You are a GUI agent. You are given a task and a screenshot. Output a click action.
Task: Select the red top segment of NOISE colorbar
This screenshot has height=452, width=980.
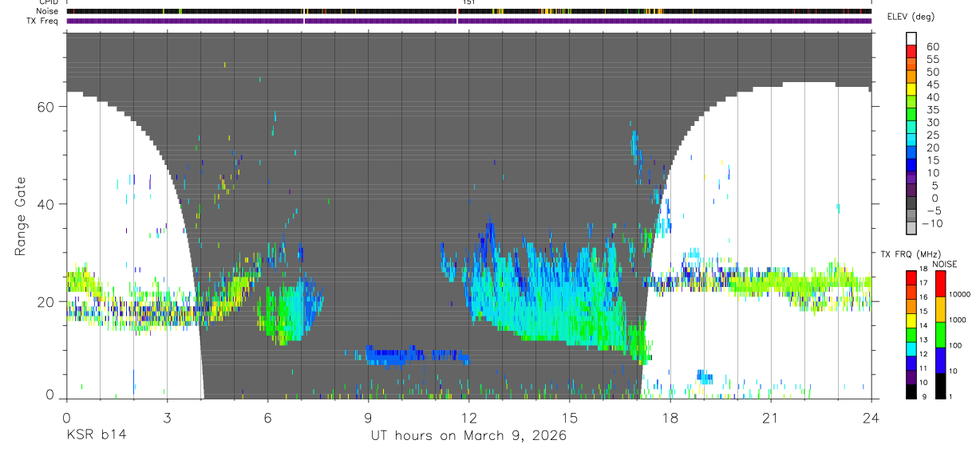point(939,284)
